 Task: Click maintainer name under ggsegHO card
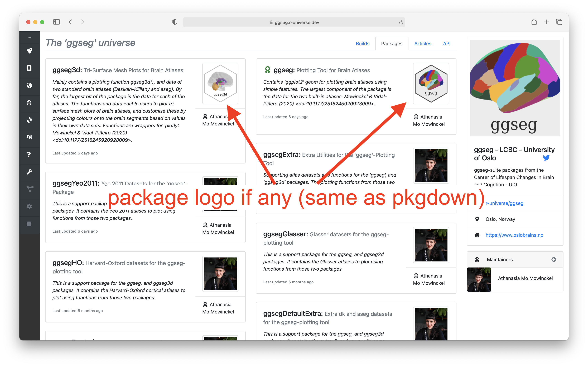tap(218, 308)
